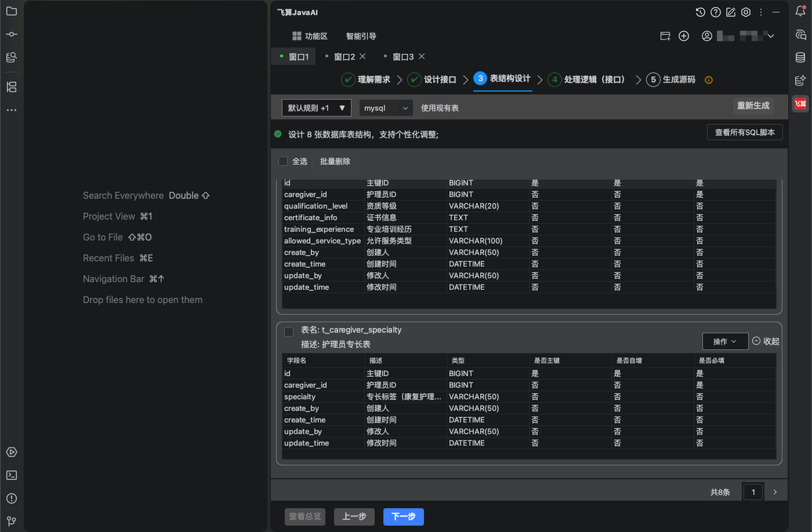Image resolution: width=812 pixels, height=532 pixels.
Task: Go to next page arrow in pagination
Action: pyautogui.click(x=775, y=492)
